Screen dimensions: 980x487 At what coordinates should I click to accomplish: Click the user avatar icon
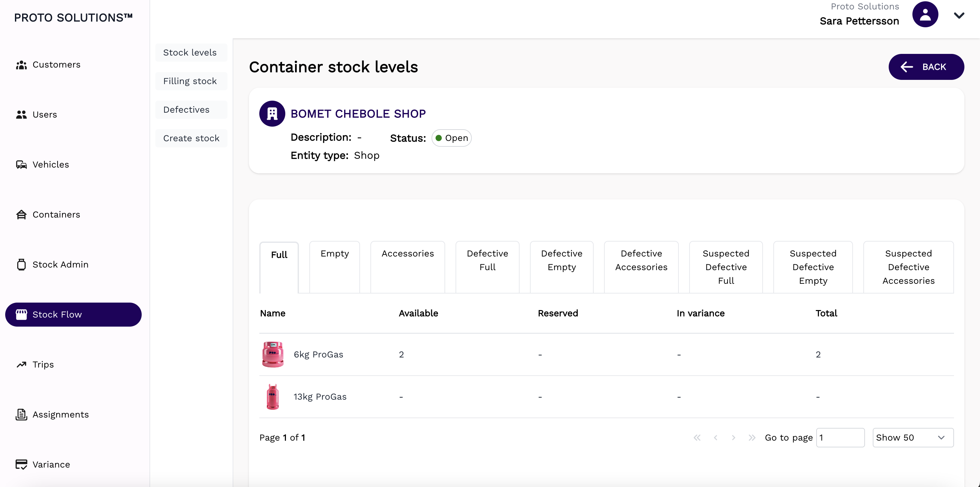pos(925,14)
